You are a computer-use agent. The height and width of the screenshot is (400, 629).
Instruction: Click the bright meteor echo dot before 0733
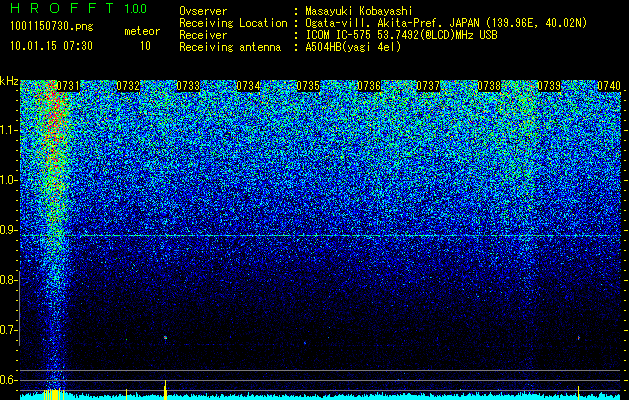165,337
